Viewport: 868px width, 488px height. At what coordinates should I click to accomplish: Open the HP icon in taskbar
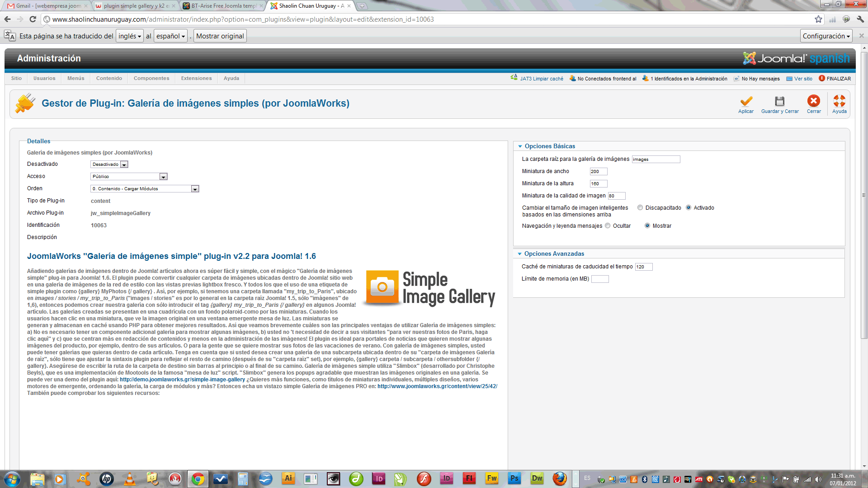(107, 479)
